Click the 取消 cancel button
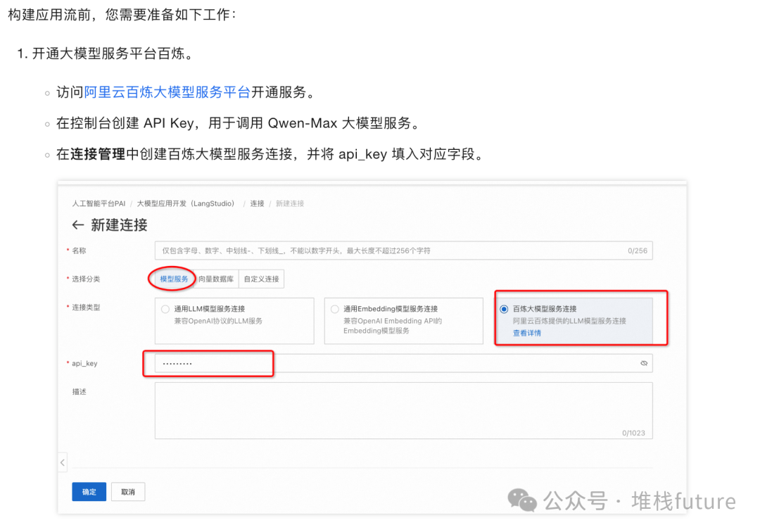The height and width of the screenshot is (532, 760). [128, 492]
